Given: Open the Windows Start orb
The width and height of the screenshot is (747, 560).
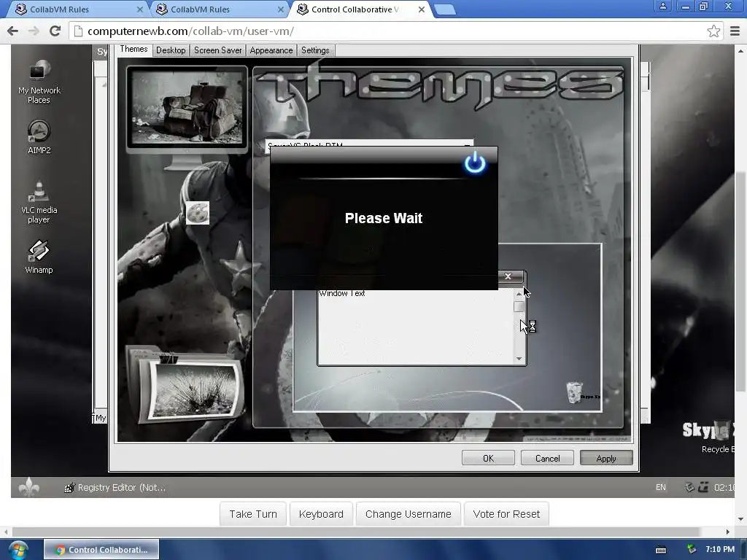Looking at the screenshot, I should pos(18,550).
